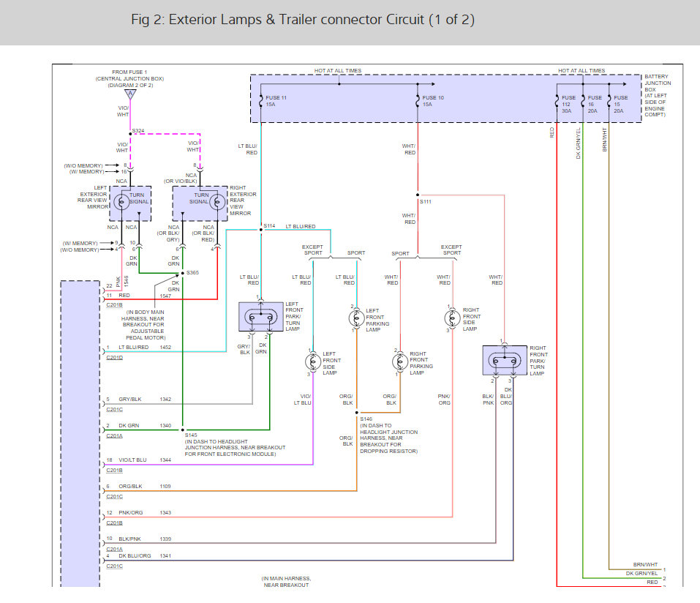Screen dimensions: 700x603
Task: Click the Fuse 15 20A fuse symbol
Action: [609, 101]
